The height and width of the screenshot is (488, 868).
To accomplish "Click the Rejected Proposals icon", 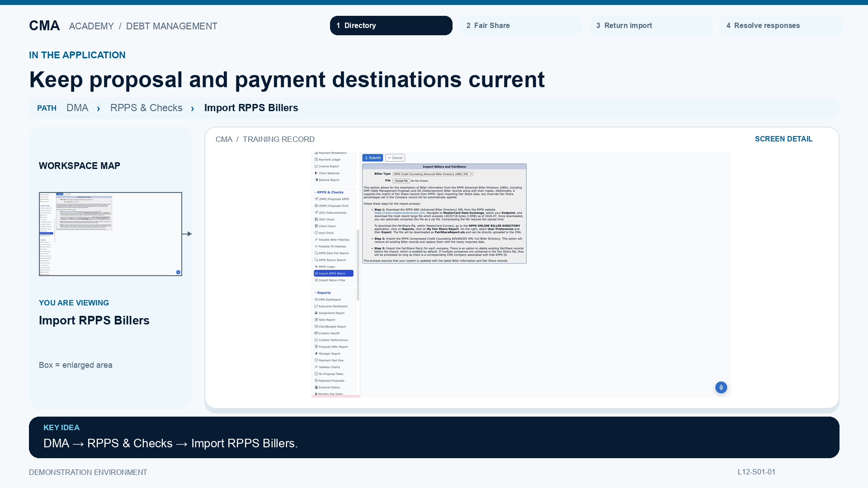I will [x=316, y=380].
